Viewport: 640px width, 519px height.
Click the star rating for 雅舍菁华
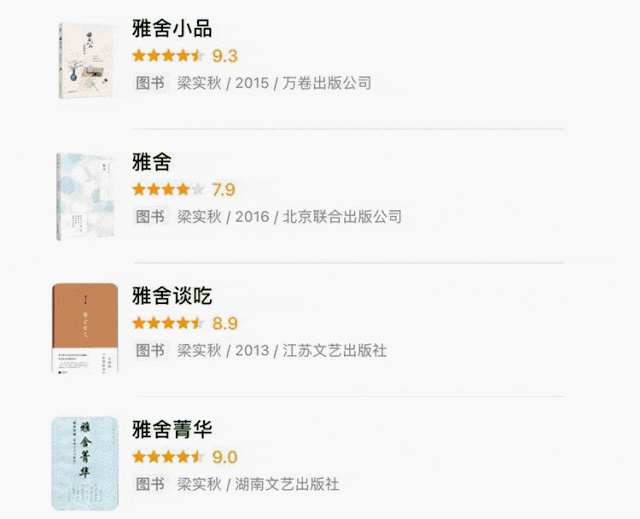pos(168,458)
